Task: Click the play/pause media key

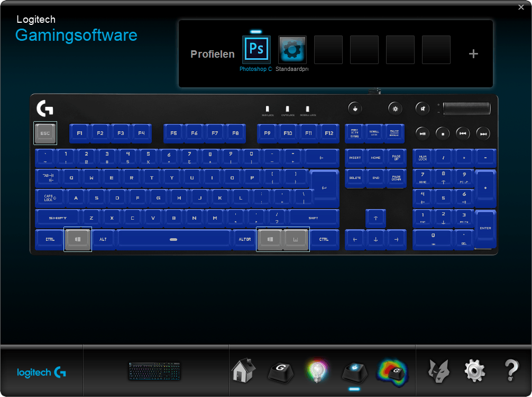Action: click(423, 133)
